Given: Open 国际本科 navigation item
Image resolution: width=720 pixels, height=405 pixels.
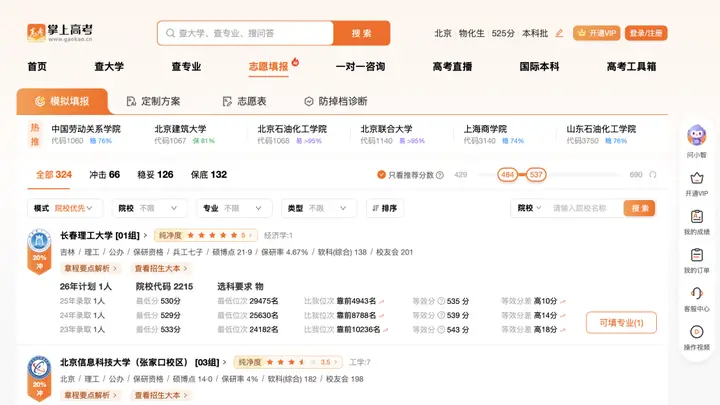Looking at the screenshot, I should (539, 67).
